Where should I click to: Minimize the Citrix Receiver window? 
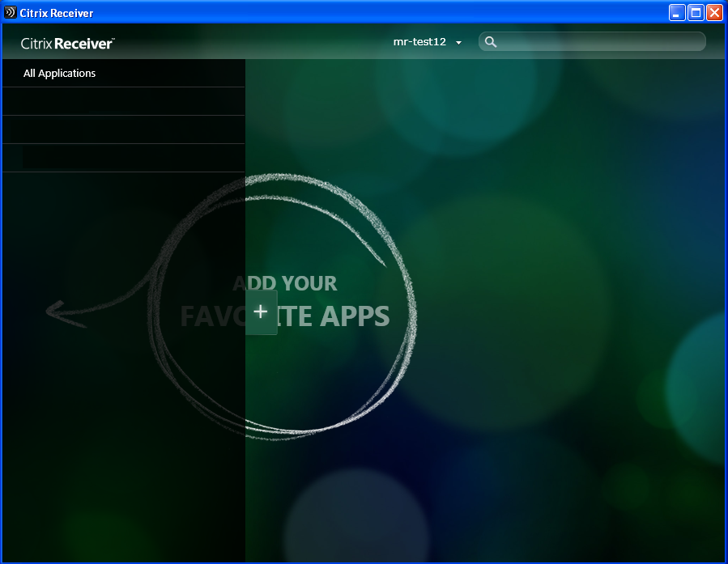click(677, 12)
